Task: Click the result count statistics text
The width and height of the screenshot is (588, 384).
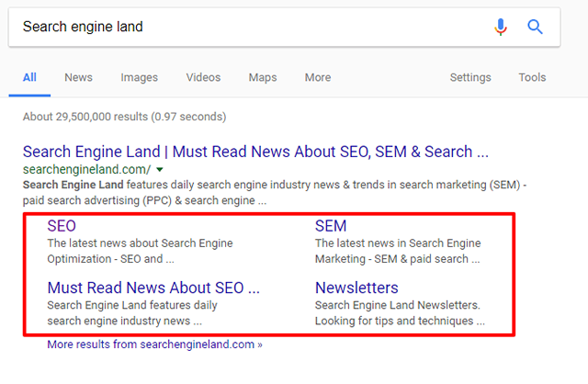Action: pos(124,117)
